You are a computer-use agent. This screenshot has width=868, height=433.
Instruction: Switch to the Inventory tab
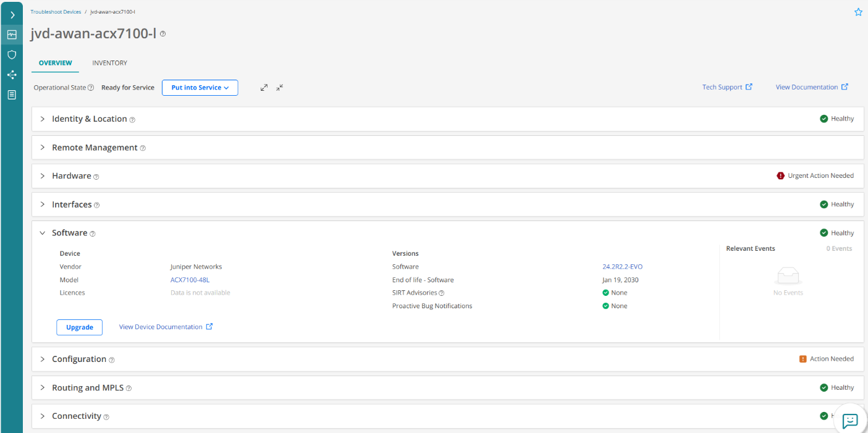[x=109, y=63]
